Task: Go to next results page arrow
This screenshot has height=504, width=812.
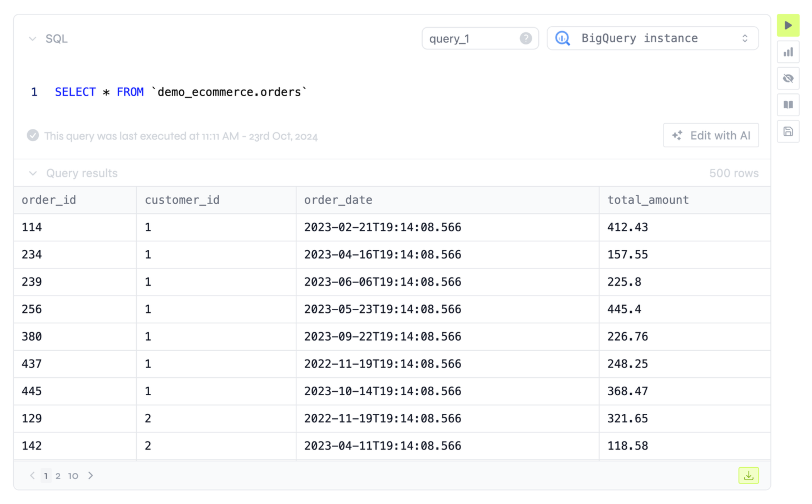Action: (90, 476)
